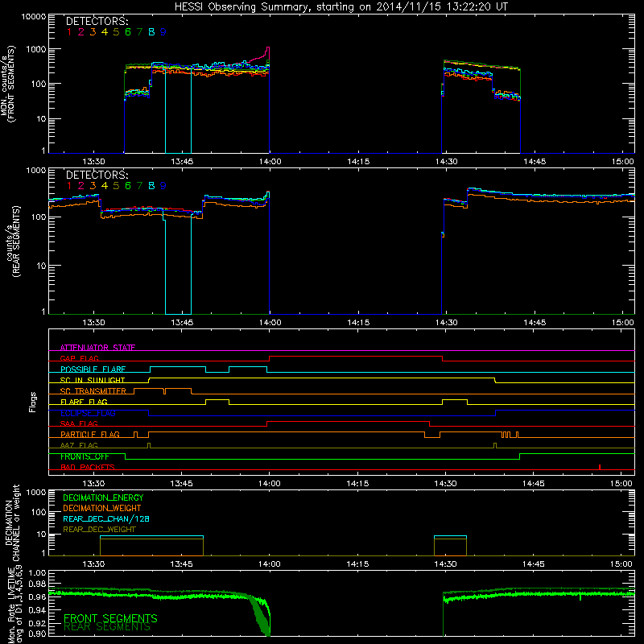This screenshot has height=644, width=644.
Task: Click DETECTORS: label in rear segments plot
Action: (97, 175)
